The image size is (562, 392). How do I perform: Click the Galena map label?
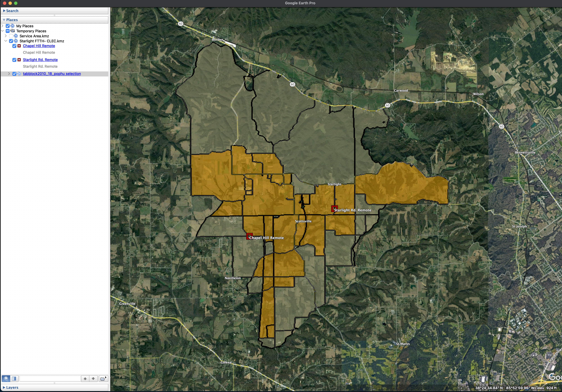point(226,362)
